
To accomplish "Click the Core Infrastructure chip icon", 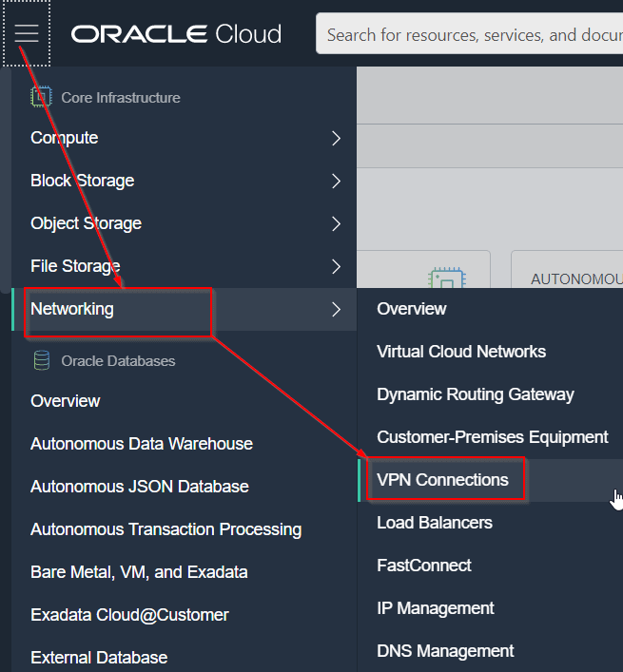I will pyautogui.click(x=41, y=97).
